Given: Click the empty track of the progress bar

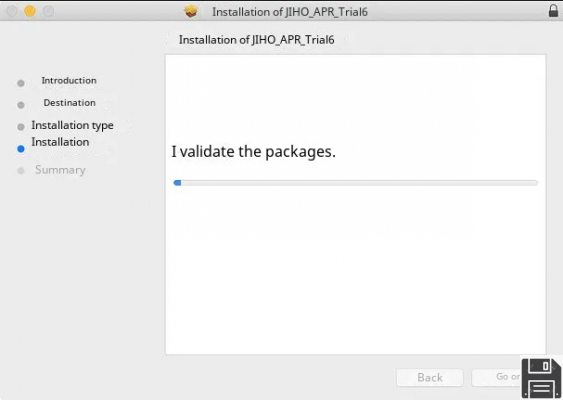Looking at the screenshot, I should coord(359,183).
